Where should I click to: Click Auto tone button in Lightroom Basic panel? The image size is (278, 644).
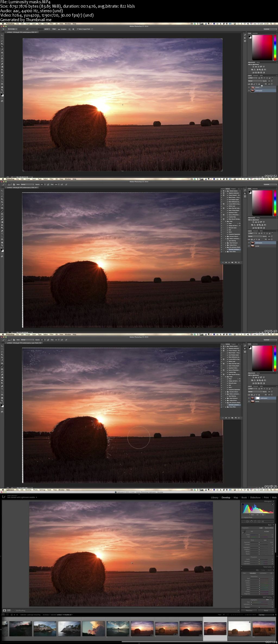pos(265,540)
